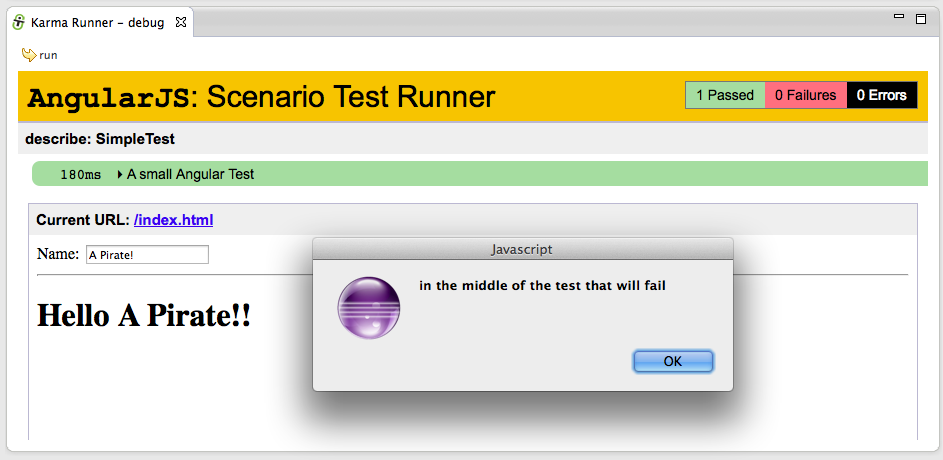Click the Eclipse sphere icon in dialog
Screen dimensions: 943x460
click(370, 307)
